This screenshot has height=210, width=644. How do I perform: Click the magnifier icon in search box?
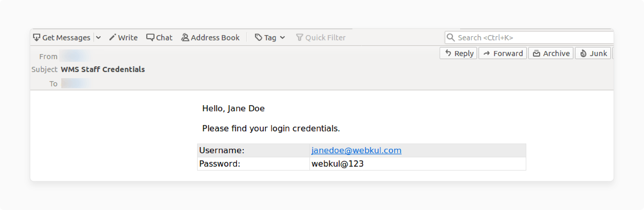(450, 37)
